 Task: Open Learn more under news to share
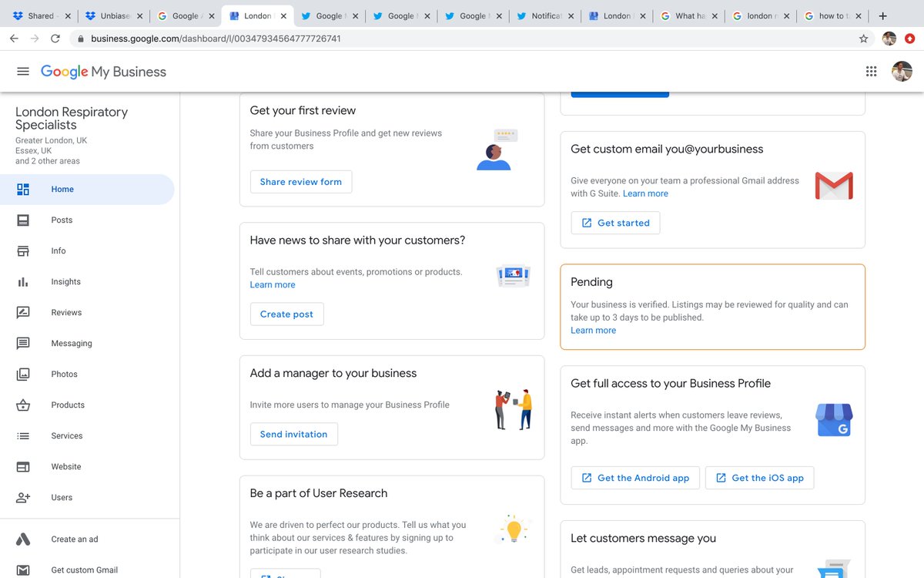point(273,284)
